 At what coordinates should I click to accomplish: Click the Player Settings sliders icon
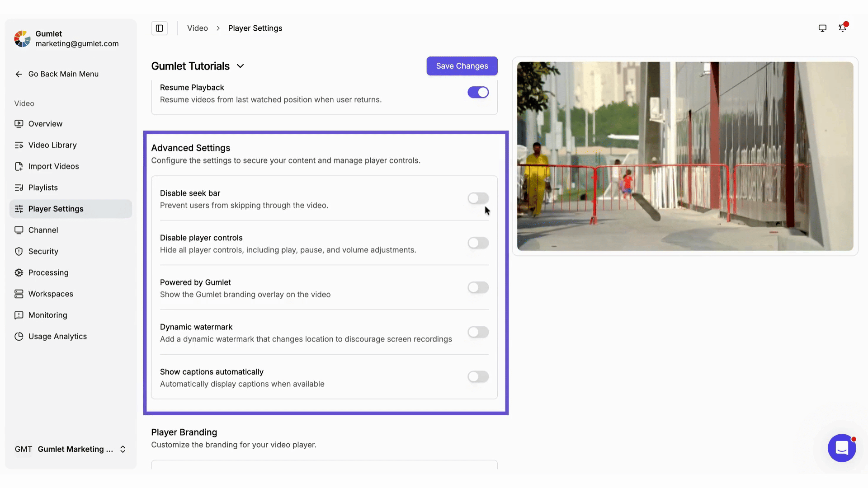click(x=19, y=209)
